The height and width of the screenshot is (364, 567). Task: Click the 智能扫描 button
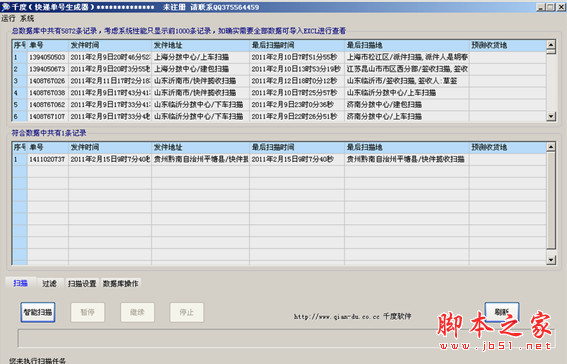38,312
